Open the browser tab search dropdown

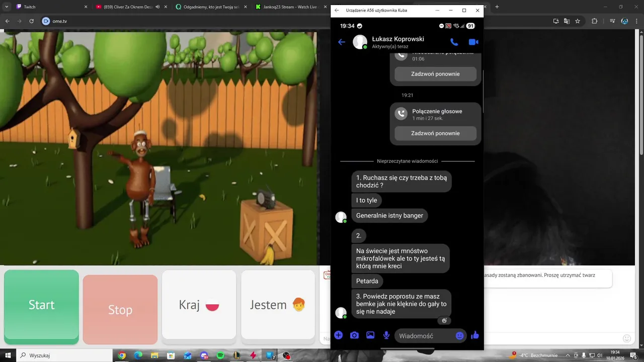[x=6, y=7]
